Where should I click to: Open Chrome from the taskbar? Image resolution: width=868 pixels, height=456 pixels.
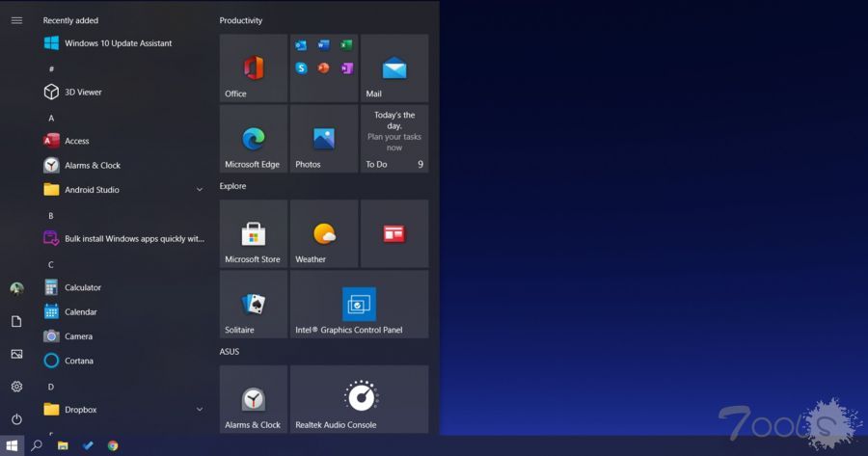113,445
